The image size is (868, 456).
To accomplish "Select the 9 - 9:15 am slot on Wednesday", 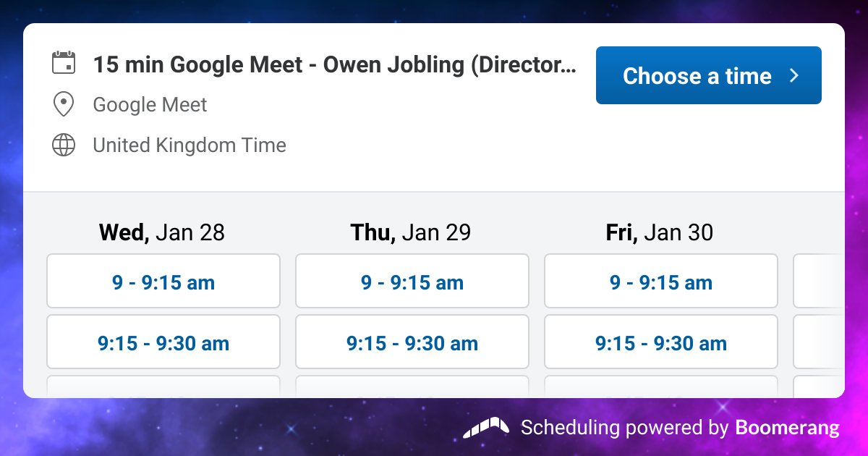I will 163,281.
